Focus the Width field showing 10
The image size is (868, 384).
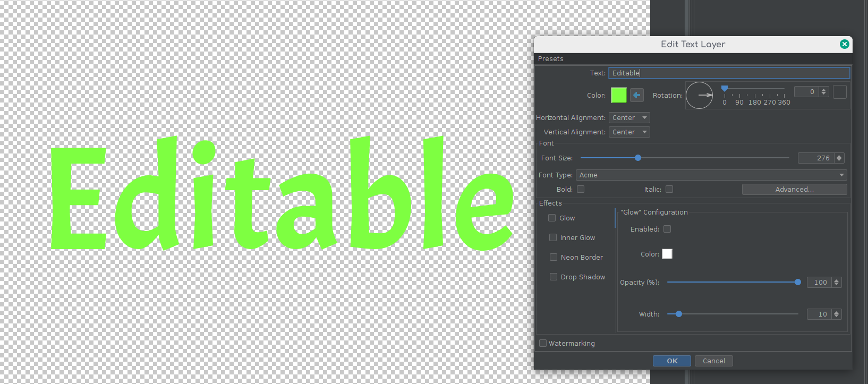820,314
